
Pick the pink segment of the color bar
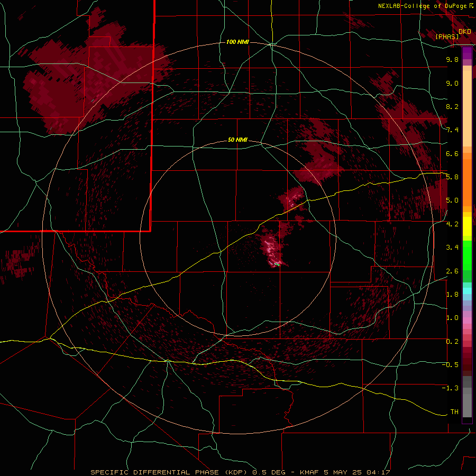point(467,321)
